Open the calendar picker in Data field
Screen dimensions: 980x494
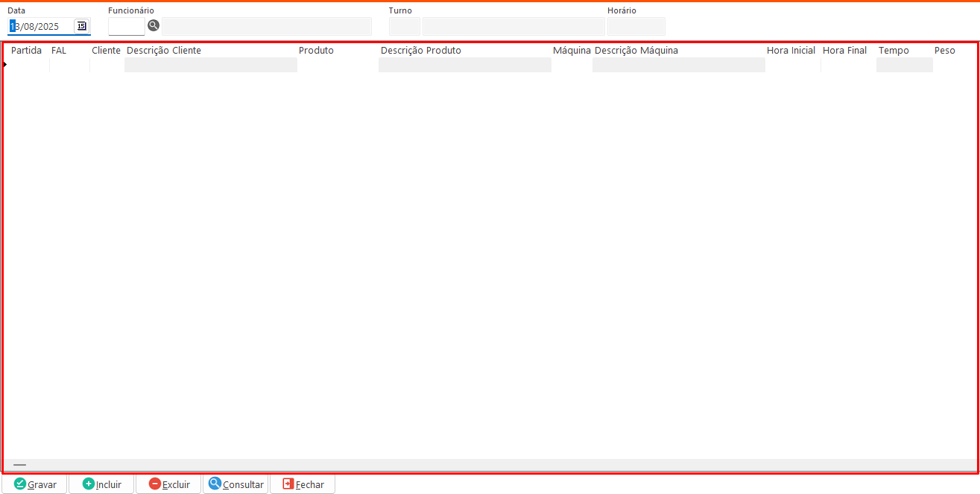click(x=80, y=26)
